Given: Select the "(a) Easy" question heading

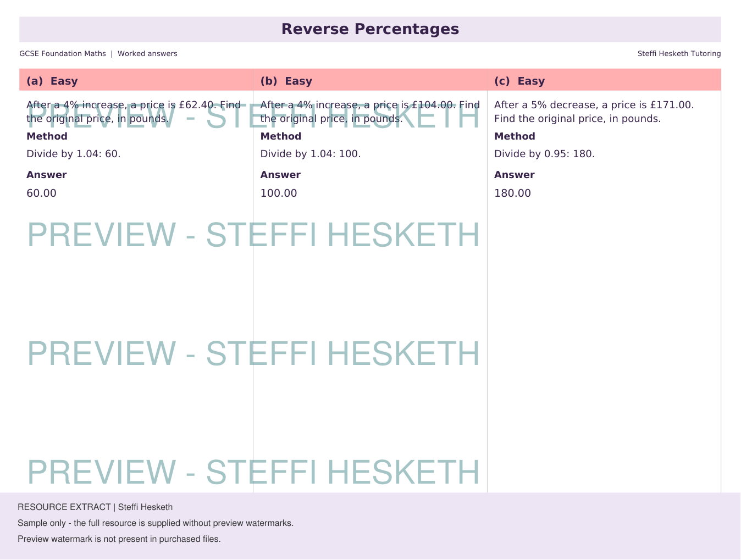Looking at the screenshot, I should click(52, 81).
